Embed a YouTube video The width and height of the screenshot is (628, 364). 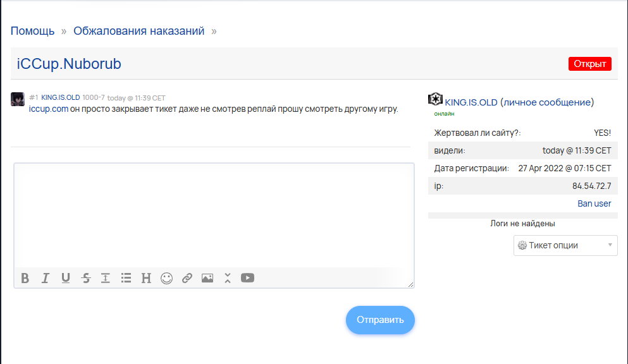[247, 277]
